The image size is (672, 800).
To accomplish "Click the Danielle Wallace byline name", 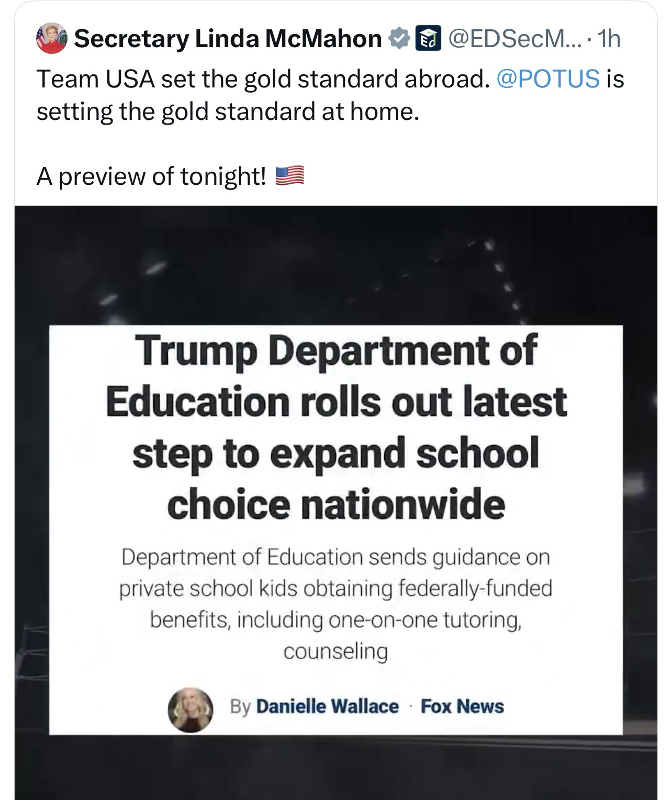I will (327, 707).
